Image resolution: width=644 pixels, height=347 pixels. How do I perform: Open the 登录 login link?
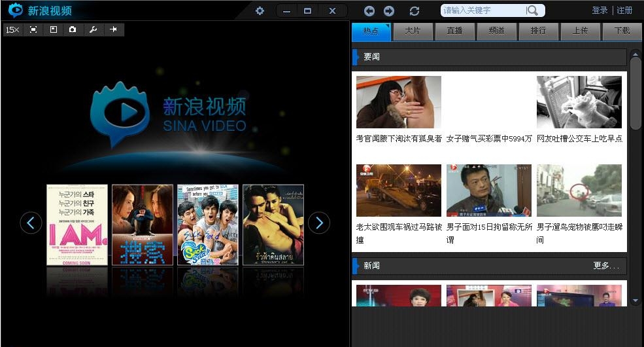point(600,10)
